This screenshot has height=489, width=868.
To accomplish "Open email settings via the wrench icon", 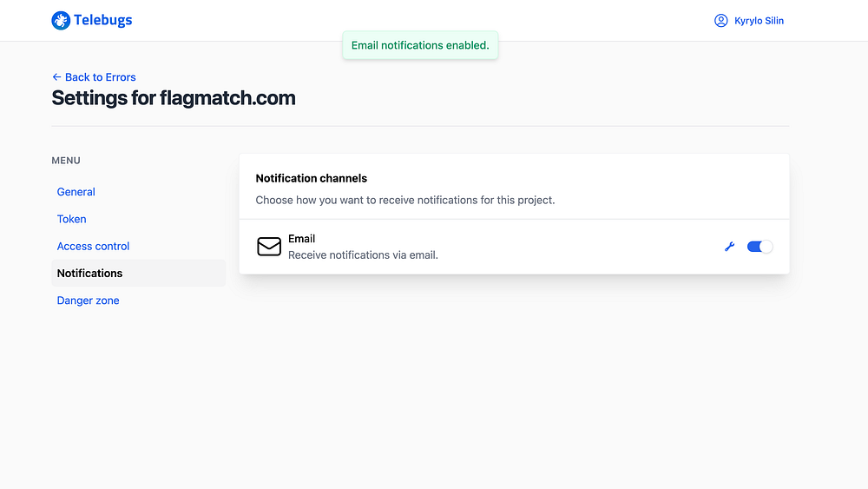I will 729,247.
